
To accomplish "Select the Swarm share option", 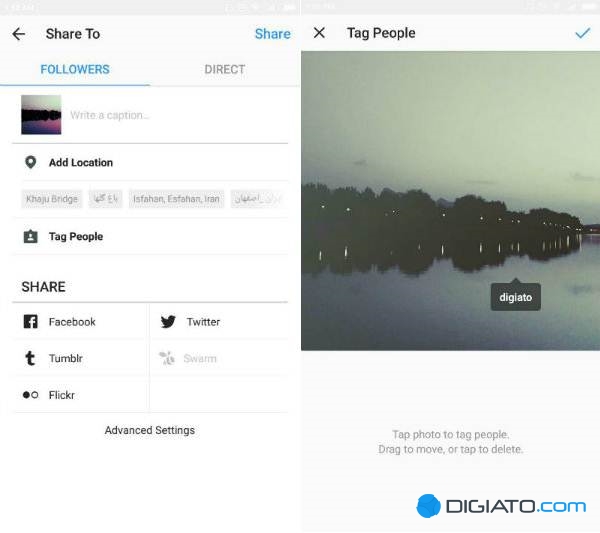I will pos(219,358).
